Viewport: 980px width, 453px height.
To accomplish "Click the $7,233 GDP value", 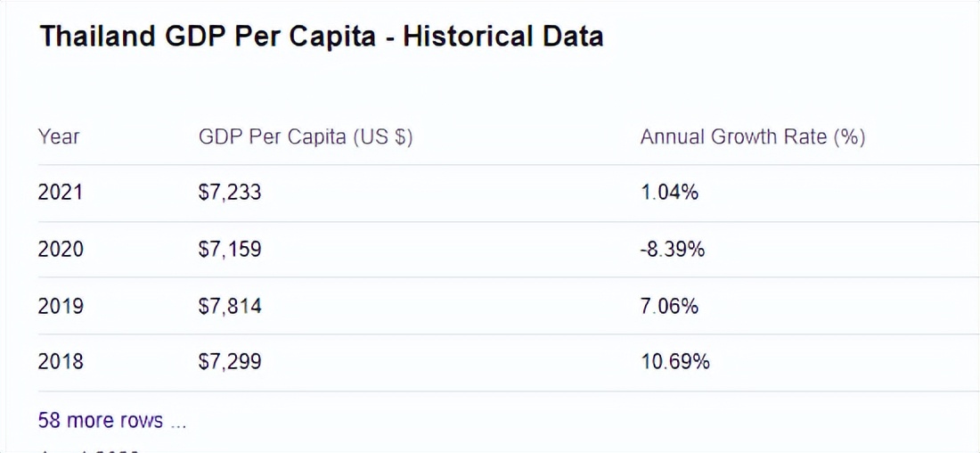I will pyautogui.click(x=230, y=192).
